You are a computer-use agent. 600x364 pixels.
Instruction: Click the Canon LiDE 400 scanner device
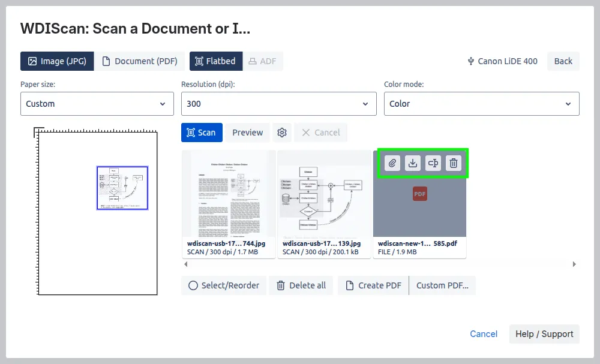[x=502, y=61]
